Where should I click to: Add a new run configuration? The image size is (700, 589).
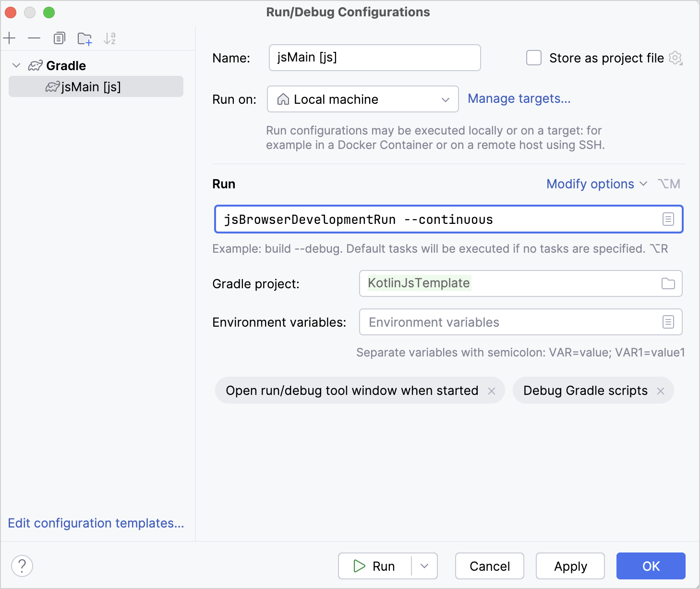click(x=10, y=38)
